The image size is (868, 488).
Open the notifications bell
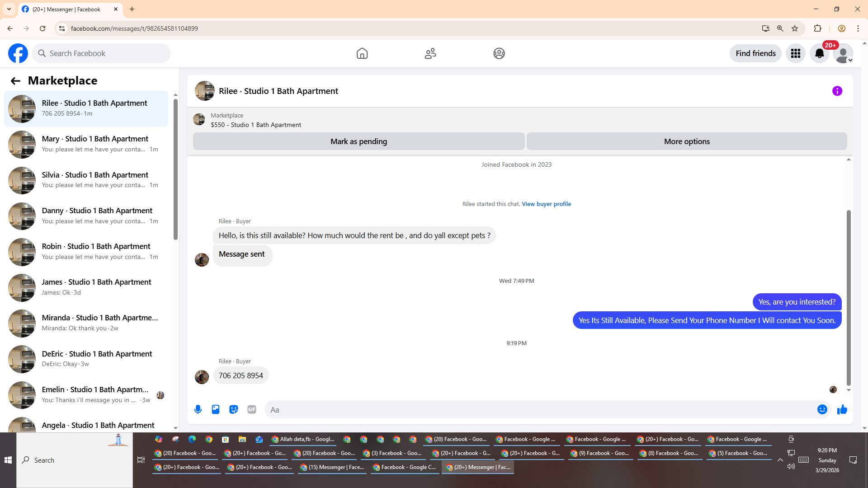pyautogui.click(x=820, y=53)
